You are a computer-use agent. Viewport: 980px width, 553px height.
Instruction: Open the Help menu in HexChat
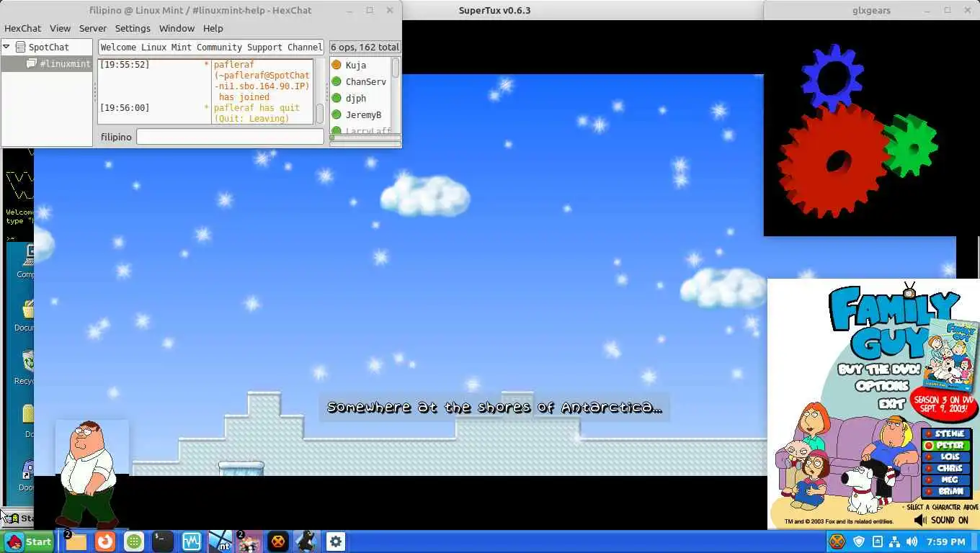pos(213,28)
